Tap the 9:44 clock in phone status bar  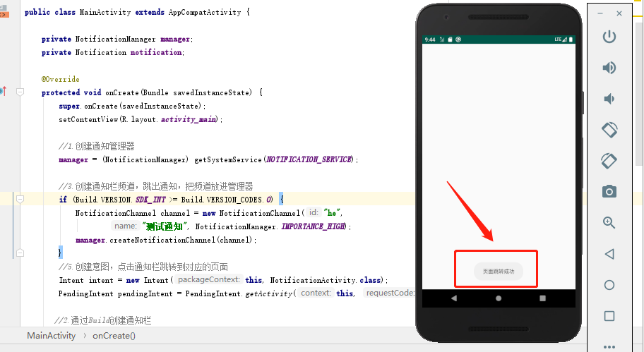pyautogui.click(x=430, y=40)
